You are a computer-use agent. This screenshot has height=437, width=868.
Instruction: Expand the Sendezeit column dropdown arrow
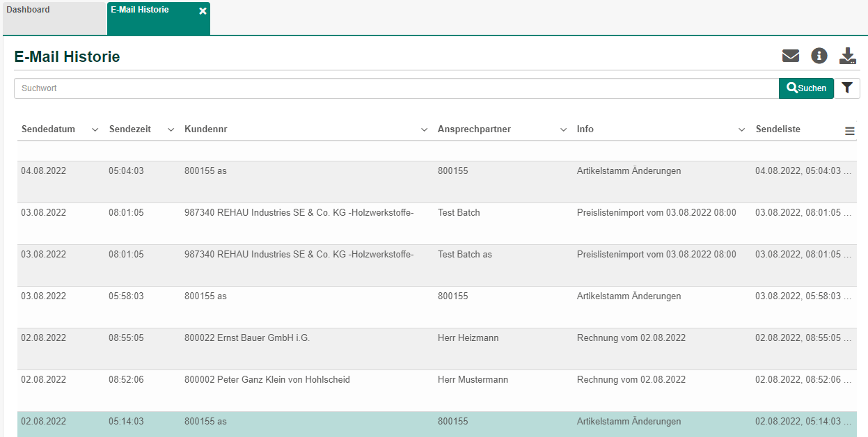coord(171,130)
